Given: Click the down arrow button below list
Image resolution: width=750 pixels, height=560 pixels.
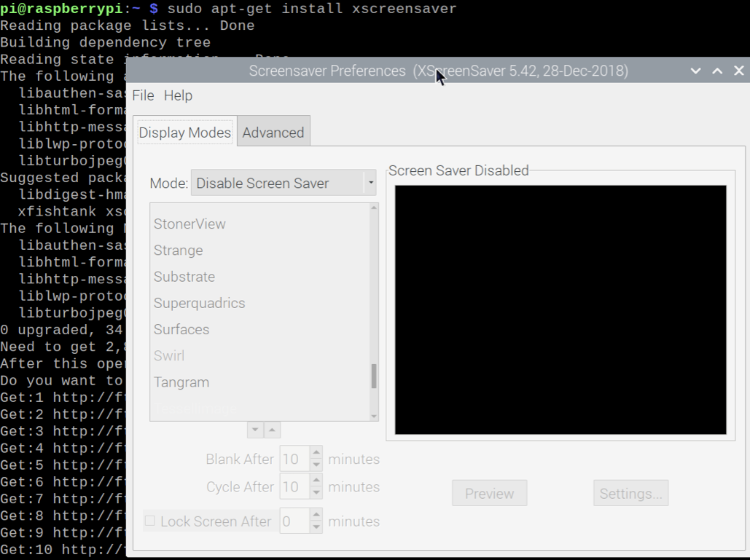Looking at the screenshot, I should (x=255, y=430).
